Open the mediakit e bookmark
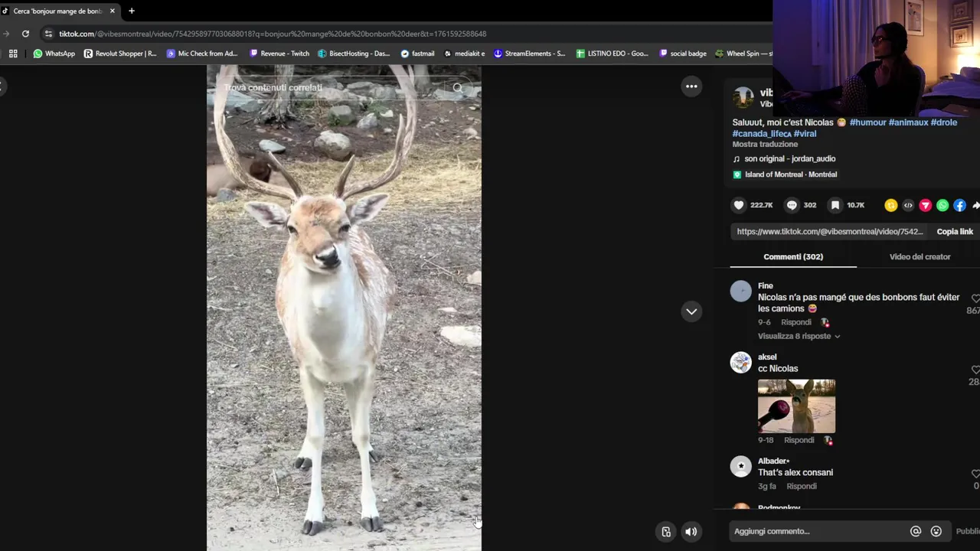 tap(464, 54)
